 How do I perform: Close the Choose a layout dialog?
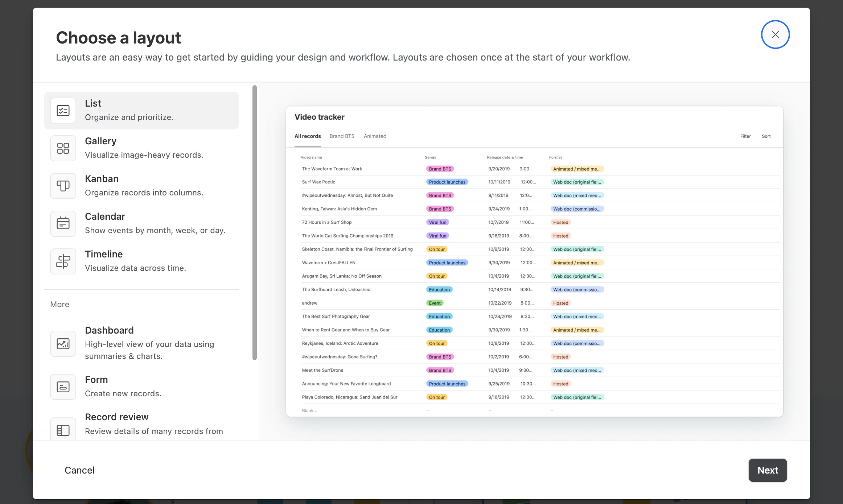coord(775,34)
